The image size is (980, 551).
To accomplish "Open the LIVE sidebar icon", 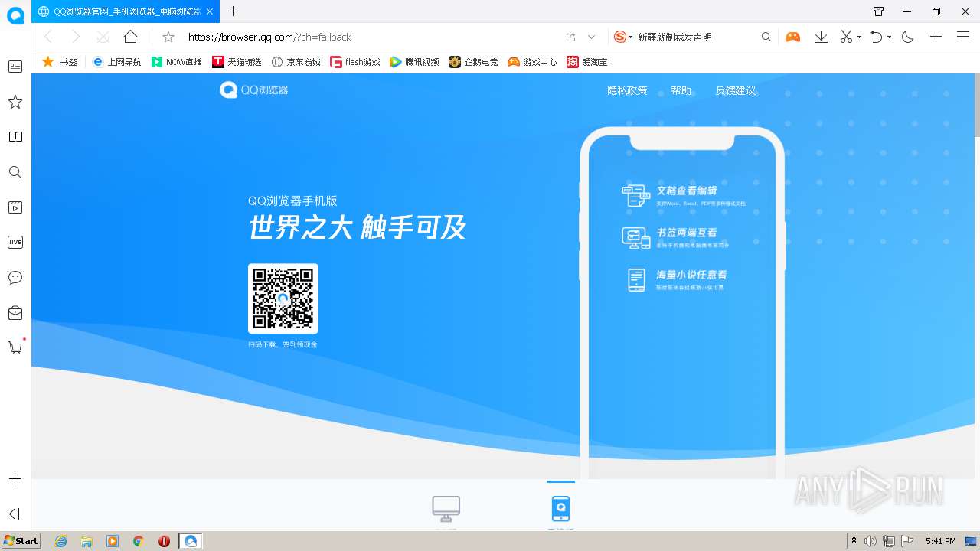I will [15, 242].
